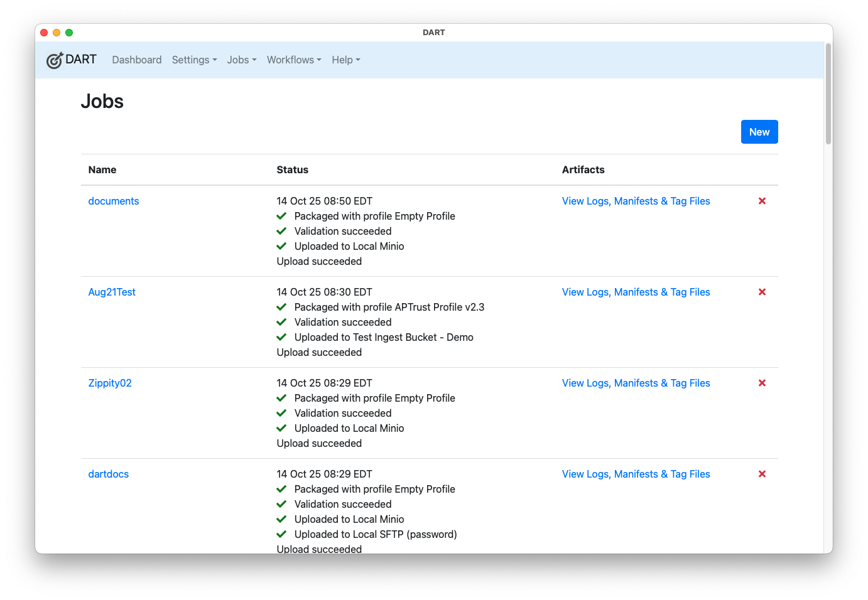Click the Name column header
Image resolution: width=868 pixels, height=600 pixels.
click(102, 169)
